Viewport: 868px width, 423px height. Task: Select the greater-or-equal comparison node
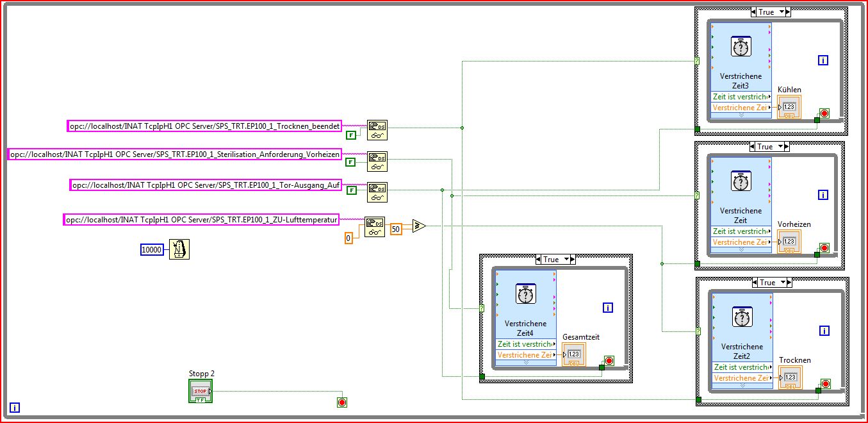click(x=419, y=226)
